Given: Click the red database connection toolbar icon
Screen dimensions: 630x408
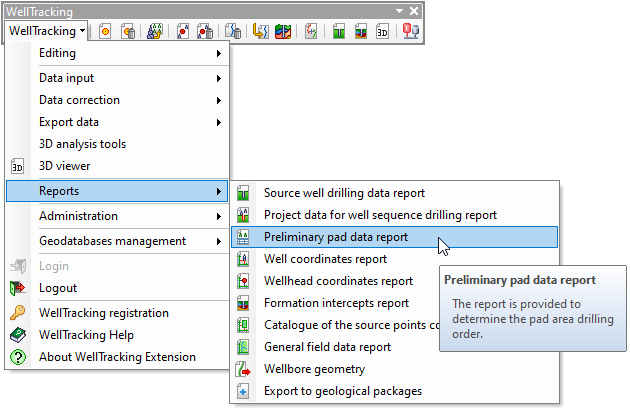Looking at the screenshot, I should [x=411, y=31].
